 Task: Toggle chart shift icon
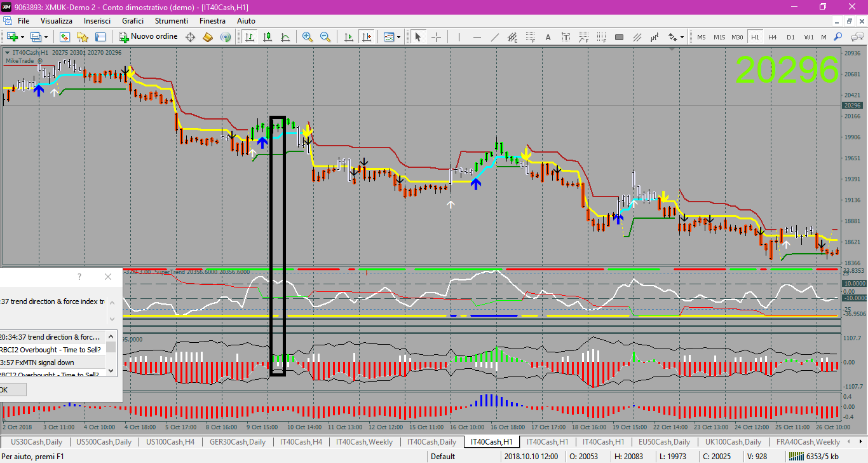point(366,37)
